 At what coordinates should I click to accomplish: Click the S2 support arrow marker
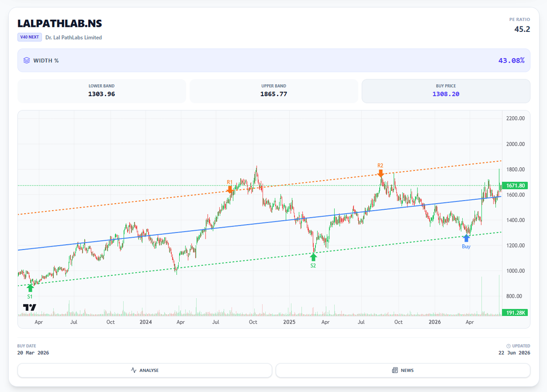pyautogui.click(x=313, y=257)
